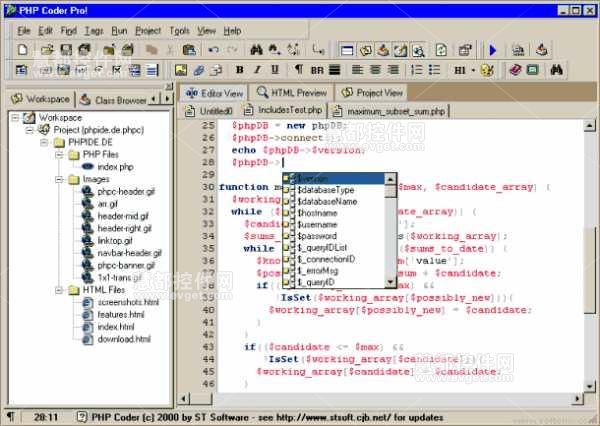This screenshot has width=600, height=426.
Task: Click the open file folder icon
Action: (x=47, y=49)
